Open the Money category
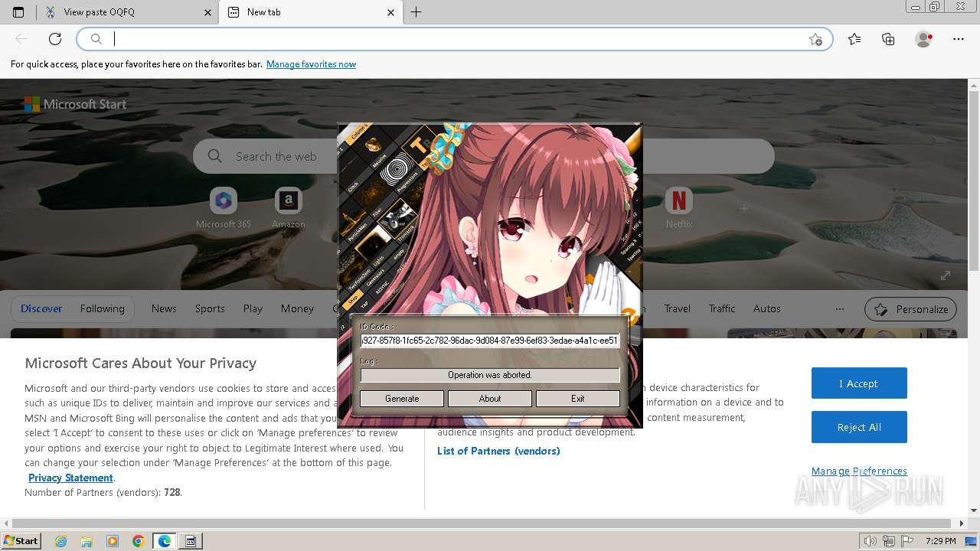980x551 pixels. point(297,308)
